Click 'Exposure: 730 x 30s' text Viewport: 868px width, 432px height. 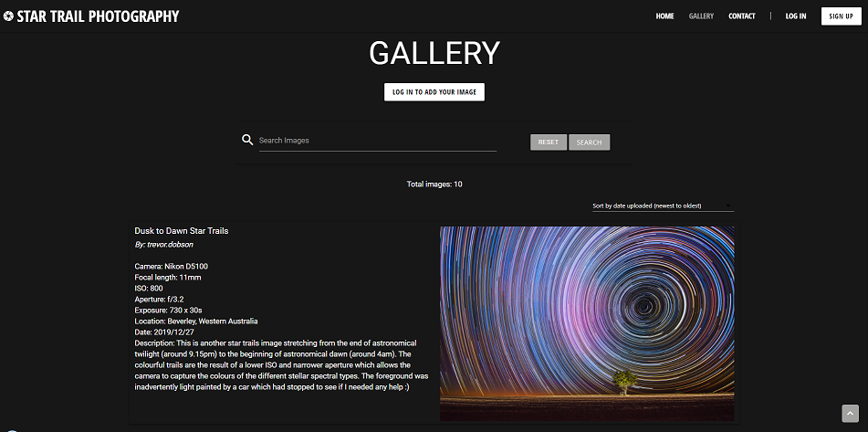coord(168,311)
